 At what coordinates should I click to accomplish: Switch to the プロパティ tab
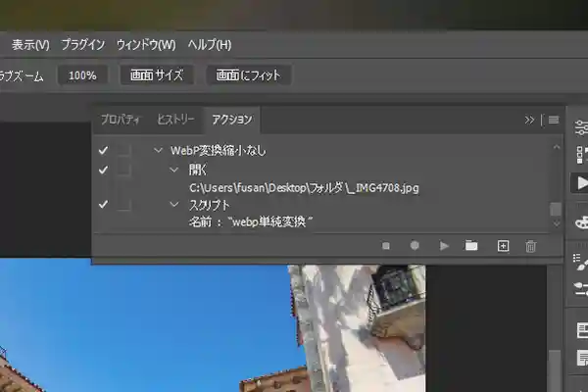tap(120, 120)
